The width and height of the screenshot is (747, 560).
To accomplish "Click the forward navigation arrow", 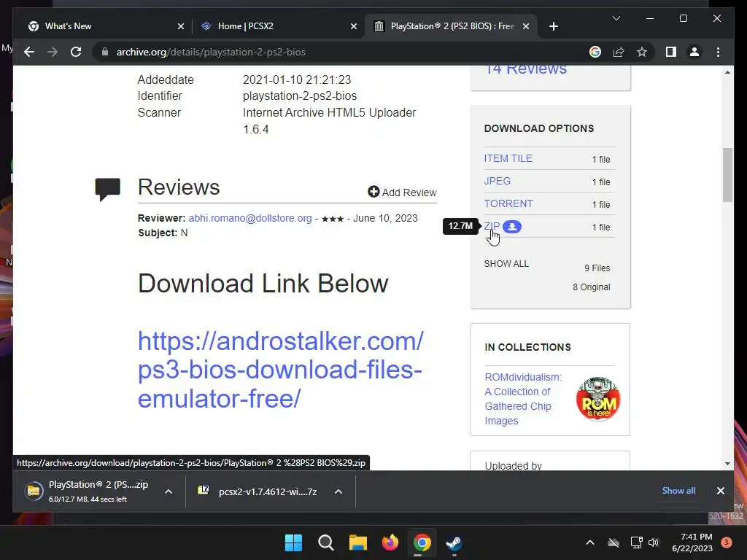I will (x=53, y=52).
